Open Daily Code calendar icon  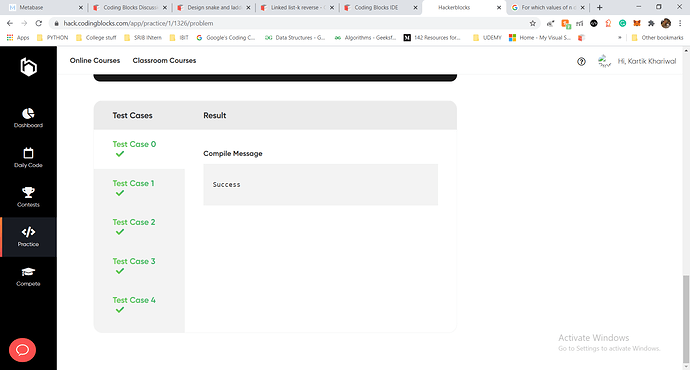[28, 153]
